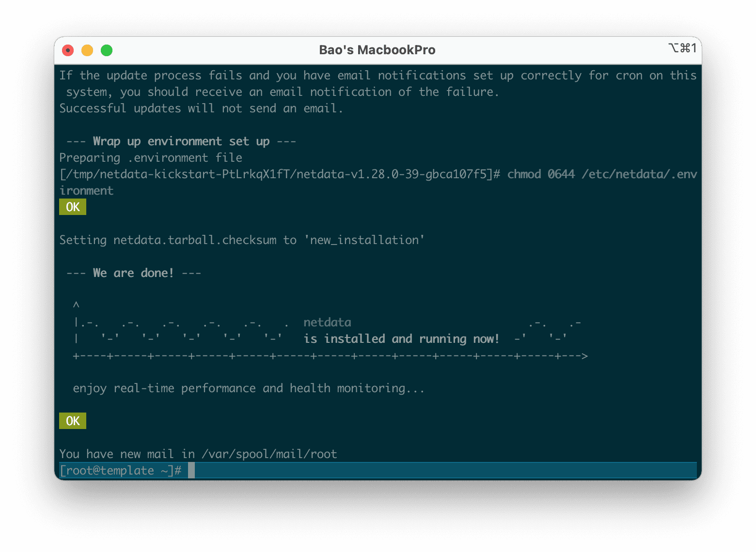756x552 pixels.
Task: Click the green OK badge above the mail notice
Action: (73, 421)
